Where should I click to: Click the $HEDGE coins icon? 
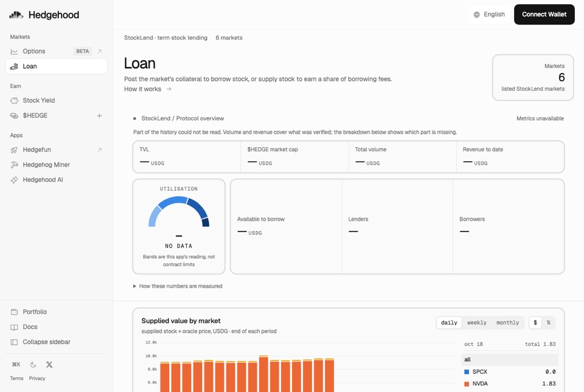click(x=14, y=115)
